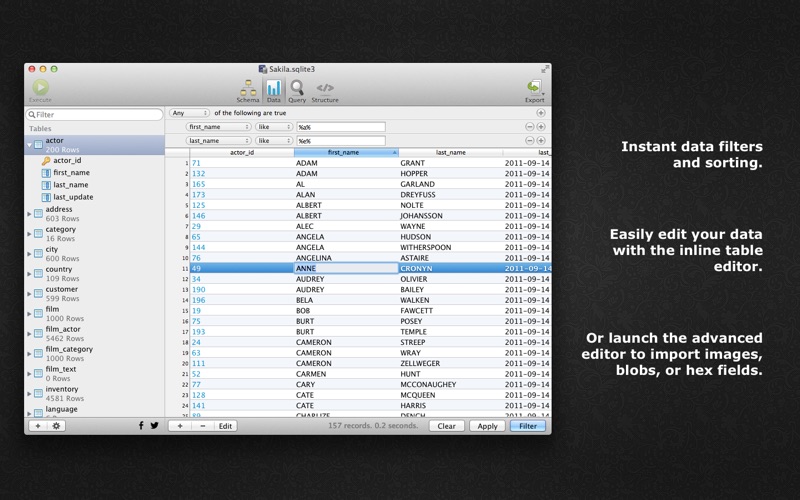This screenshot has height=500, width=800.
Task: Remove the last_name filter rule with minus
Action: coord(530,140)
